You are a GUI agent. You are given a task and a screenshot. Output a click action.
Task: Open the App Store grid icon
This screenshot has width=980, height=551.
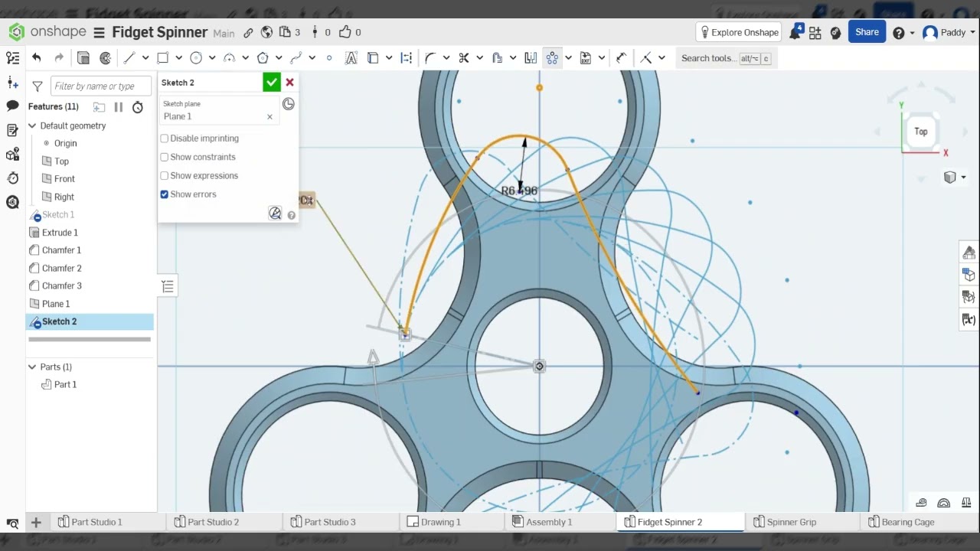815,32
